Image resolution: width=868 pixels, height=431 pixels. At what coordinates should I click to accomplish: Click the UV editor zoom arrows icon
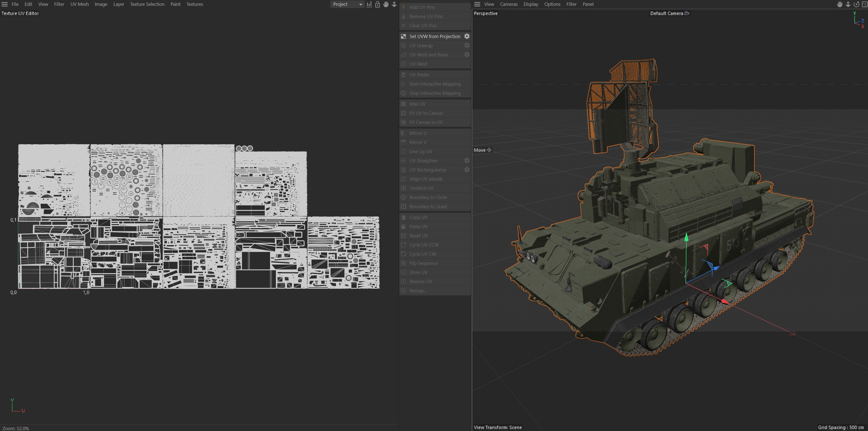pos(394,4)
